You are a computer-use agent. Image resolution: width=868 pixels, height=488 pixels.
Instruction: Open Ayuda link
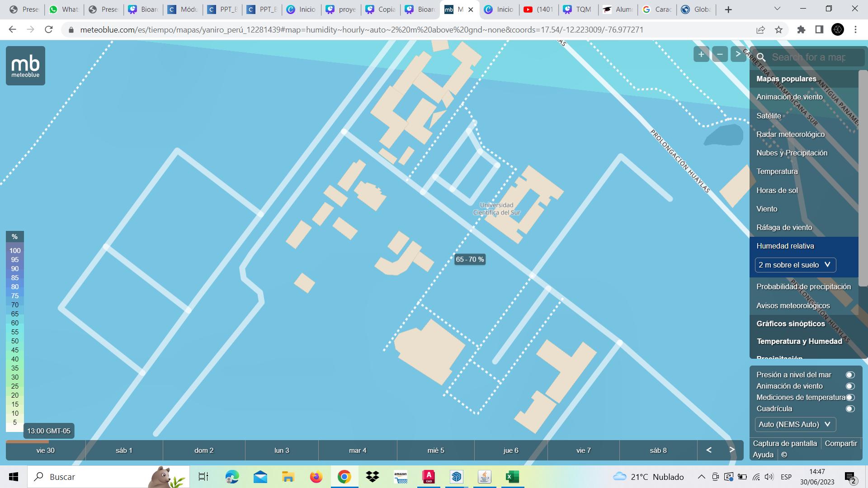pyautogui.click(x=763, y=455)
